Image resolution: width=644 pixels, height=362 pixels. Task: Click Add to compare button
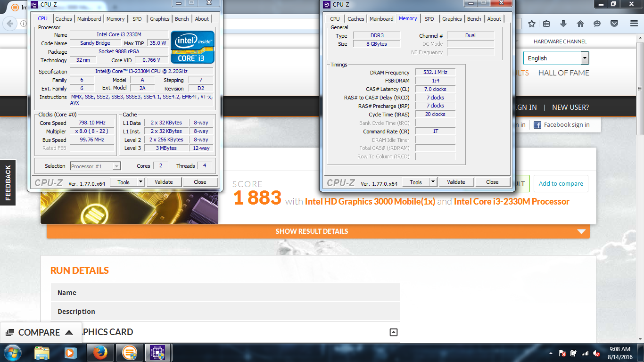561,183
